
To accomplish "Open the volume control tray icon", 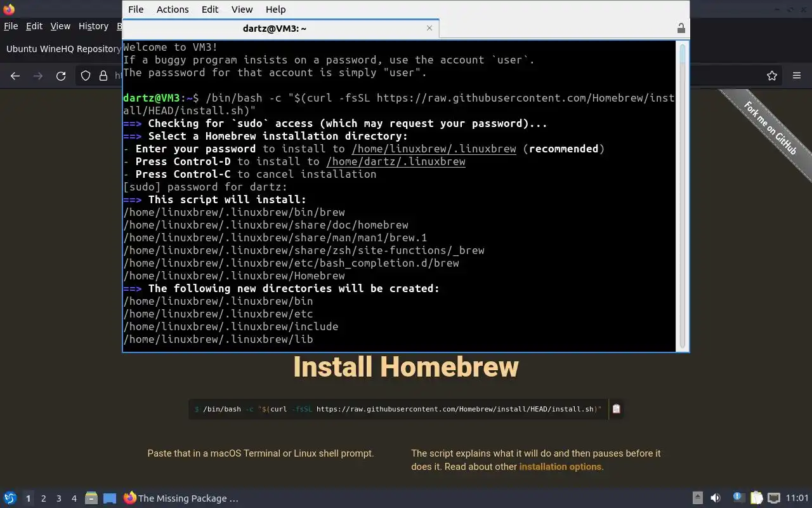I will pos(716,498).
